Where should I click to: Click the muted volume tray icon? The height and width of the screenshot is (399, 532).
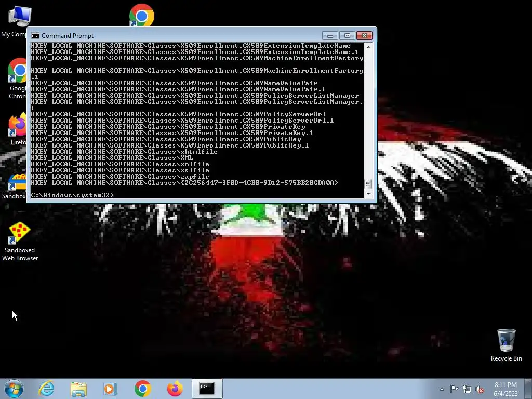coord(480,389)
